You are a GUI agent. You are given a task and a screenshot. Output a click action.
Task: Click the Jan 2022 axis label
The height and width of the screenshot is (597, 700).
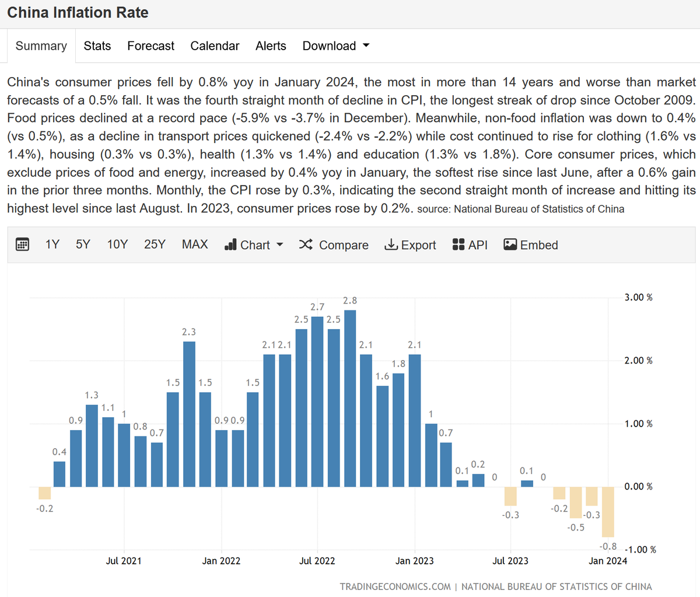pyautogui.click(x=221, y=561)
